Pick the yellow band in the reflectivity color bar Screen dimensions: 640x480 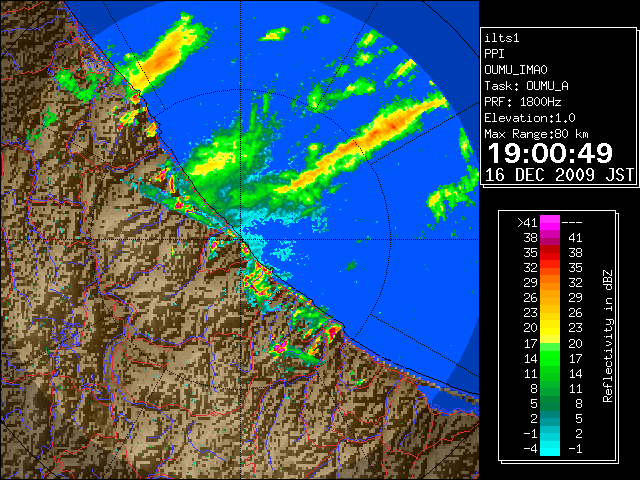[x=550, y=327]
